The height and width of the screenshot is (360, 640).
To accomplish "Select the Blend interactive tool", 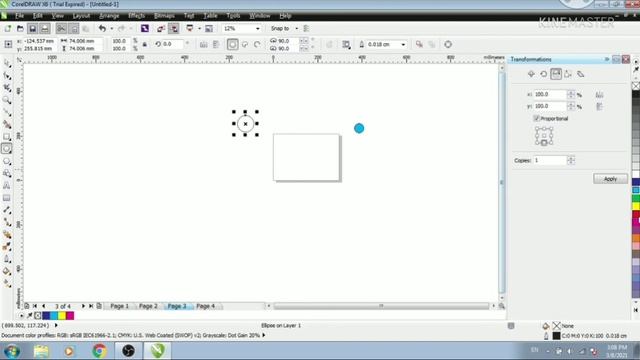I will pos(7,235).
